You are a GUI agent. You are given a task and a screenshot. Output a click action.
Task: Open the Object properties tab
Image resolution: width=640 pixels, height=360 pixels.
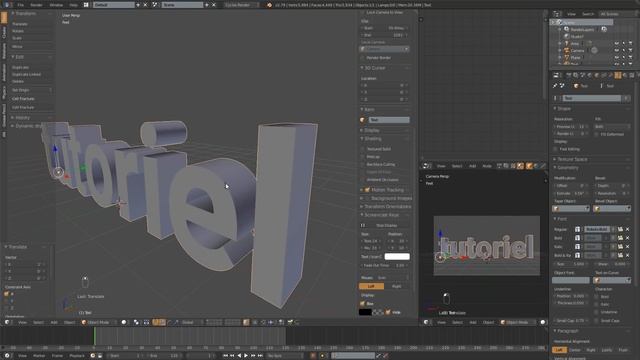(597, 75)
